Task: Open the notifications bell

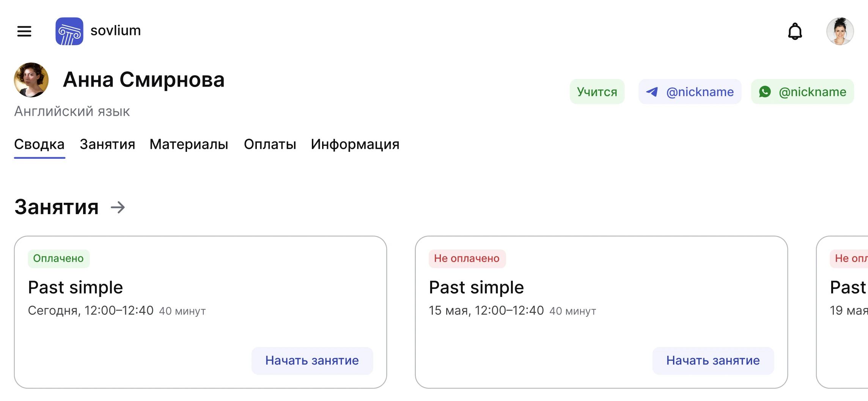Action: point(795,31)
